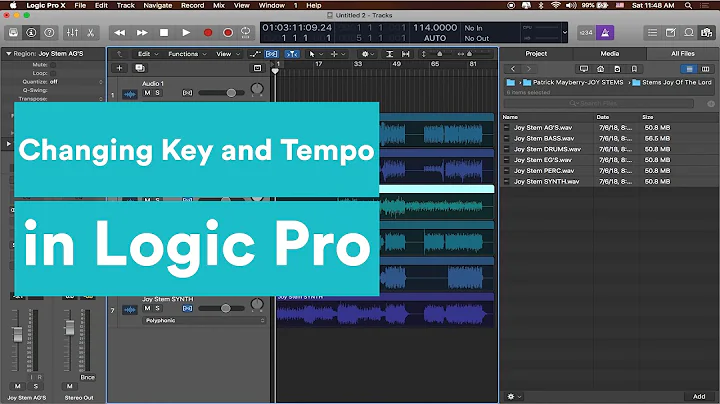Viewport: 720px width, 404px height.
Task: Switch to the Project tab
Action: tap(536, 54)
